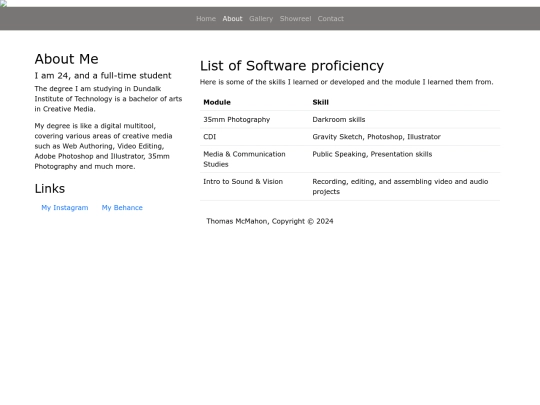The height and width of the screenshot is (405, 540).
Task: Open the Home navigation link
Action: (206, 19)
